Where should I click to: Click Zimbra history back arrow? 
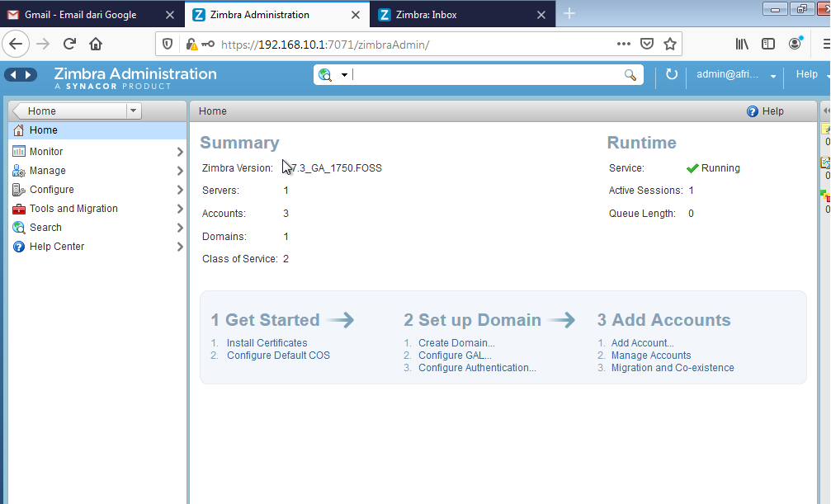coord(12,75)
